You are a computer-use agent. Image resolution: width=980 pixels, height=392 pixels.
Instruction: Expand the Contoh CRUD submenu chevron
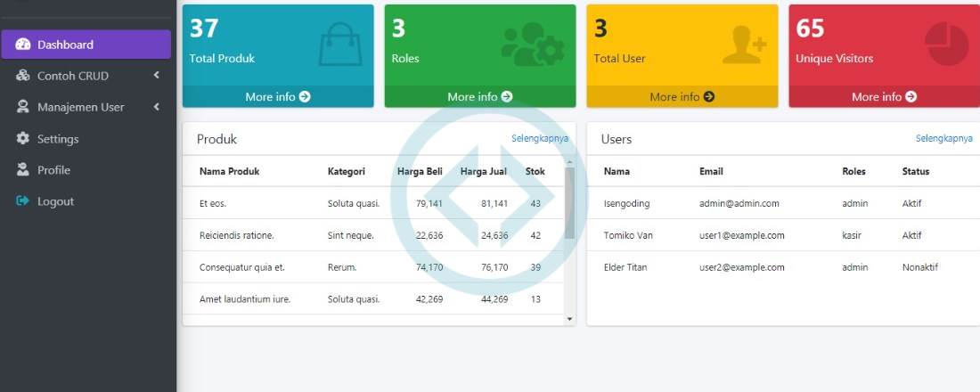click(157, 76)
